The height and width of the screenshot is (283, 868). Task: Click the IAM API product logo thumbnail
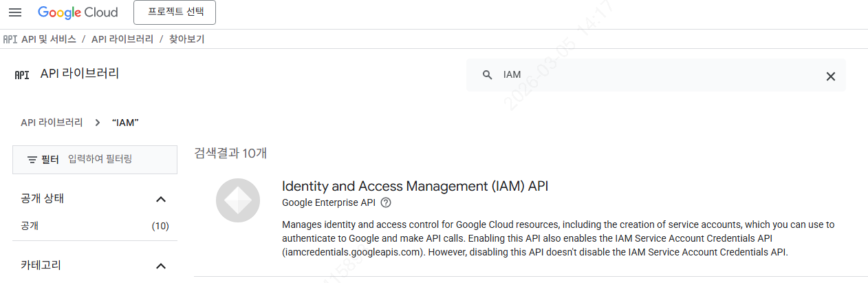[x=238, y=200]
